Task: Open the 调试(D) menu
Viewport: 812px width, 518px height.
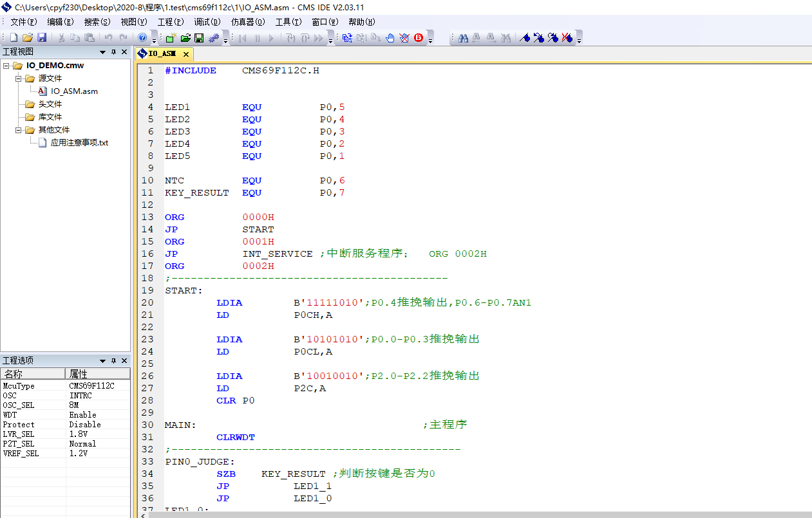Action: 207,22
